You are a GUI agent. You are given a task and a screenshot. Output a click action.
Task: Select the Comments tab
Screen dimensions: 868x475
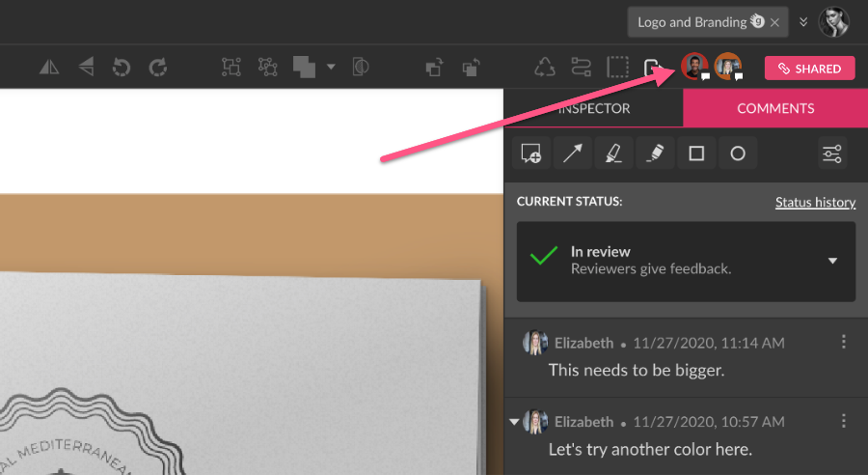click(775, 108)
